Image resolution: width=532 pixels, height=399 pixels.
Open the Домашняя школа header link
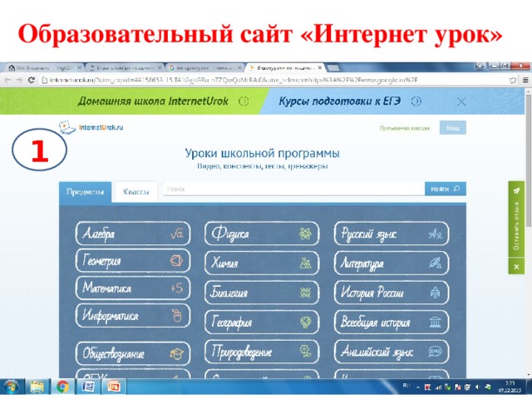[x=405, y=128]
